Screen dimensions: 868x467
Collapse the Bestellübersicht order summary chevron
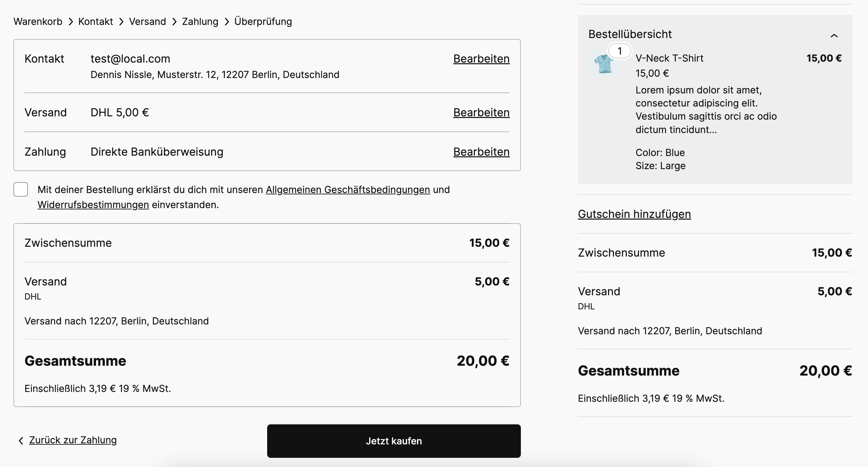(834, 35)
